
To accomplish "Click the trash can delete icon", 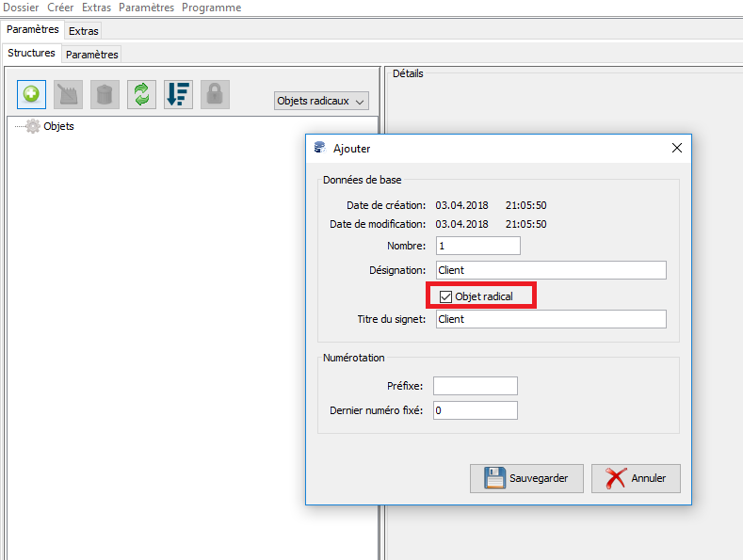I will [105, 94].
